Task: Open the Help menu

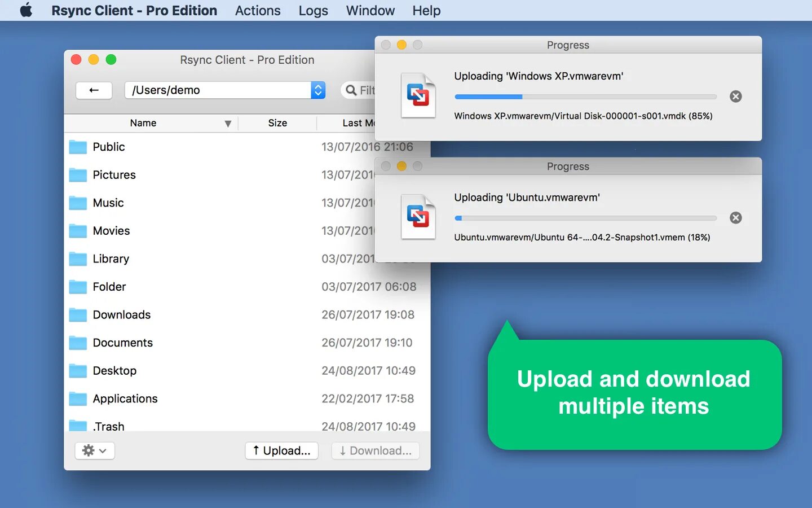Action: (426, 10)
